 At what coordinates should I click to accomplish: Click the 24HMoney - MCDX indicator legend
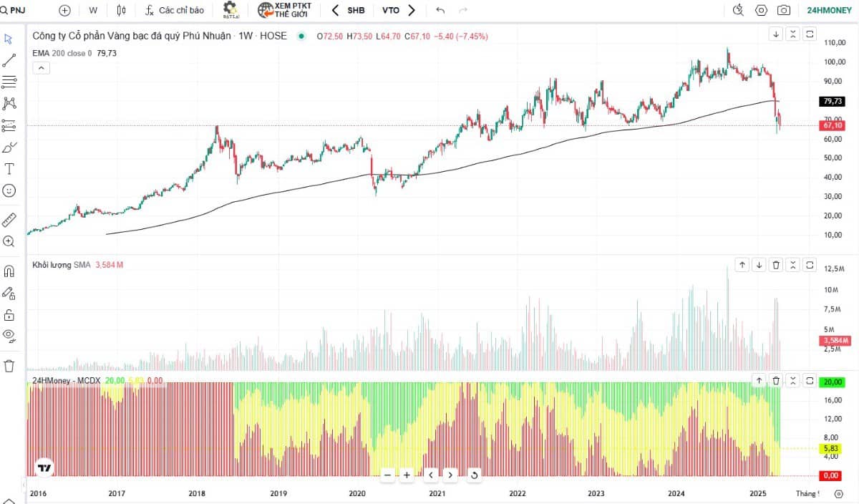[x=97, y=381]
